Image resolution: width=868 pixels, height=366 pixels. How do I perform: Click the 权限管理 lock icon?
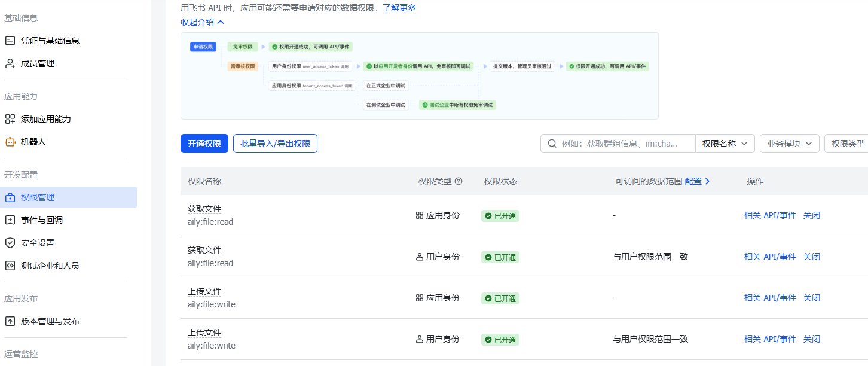[x=10, y=197]
